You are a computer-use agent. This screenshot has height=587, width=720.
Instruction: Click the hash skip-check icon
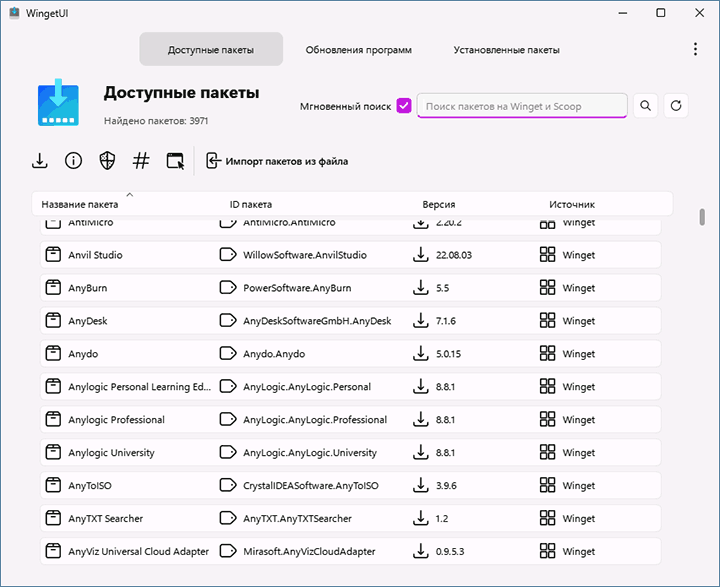click(141, 161)
